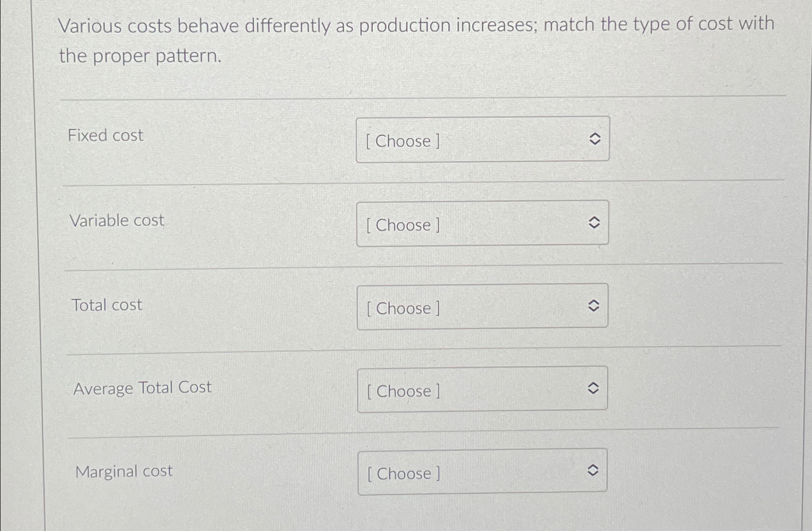The height and width of the screenshot is (531, 812).
Task: Click the Total cost text label
Action: click(106, 304)
